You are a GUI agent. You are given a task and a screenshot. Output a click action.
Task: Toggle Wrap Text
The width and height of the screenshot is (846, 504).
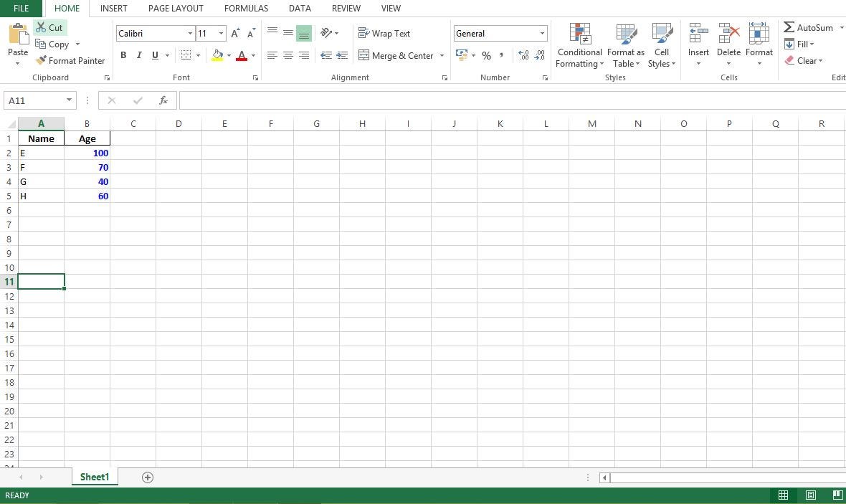(384, 33)
